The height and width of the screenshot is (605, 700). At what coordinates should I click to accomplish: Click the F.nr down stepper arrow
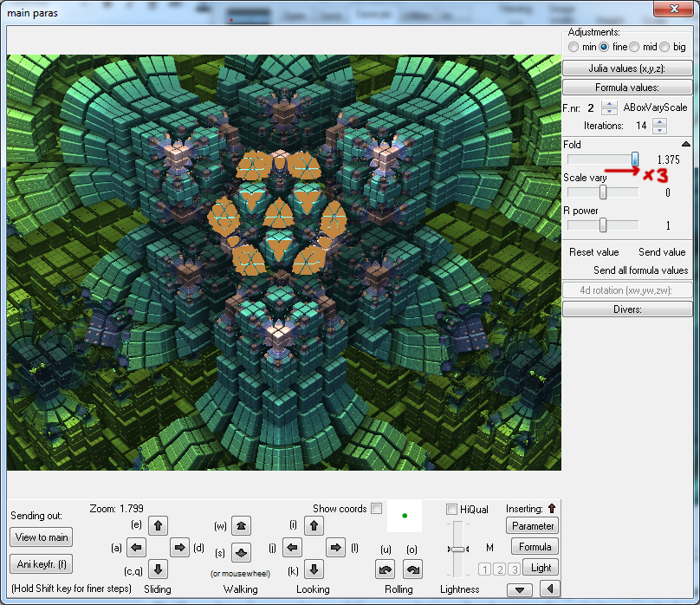coord(609,112)
